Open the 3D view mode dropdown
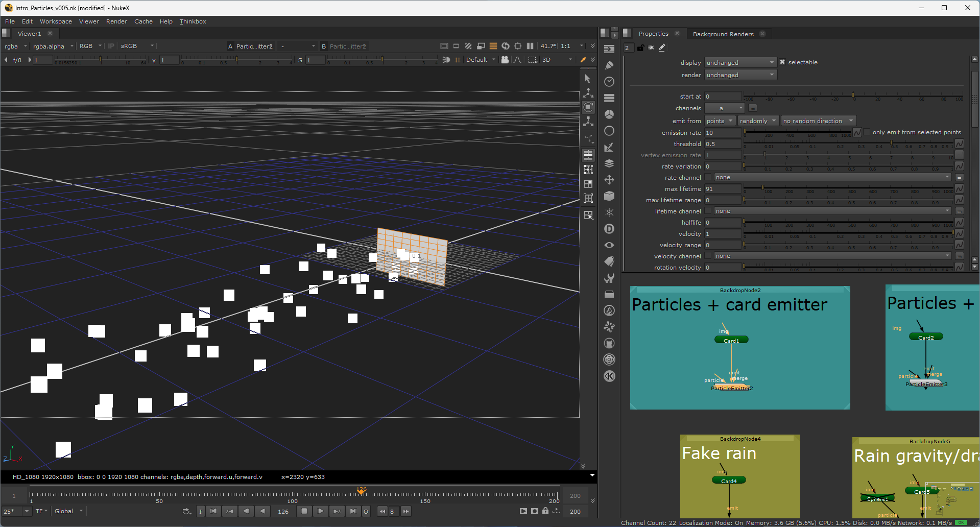The height and width of the screenshot is (527, 980). pyautogui.click(x=557, y=60)
